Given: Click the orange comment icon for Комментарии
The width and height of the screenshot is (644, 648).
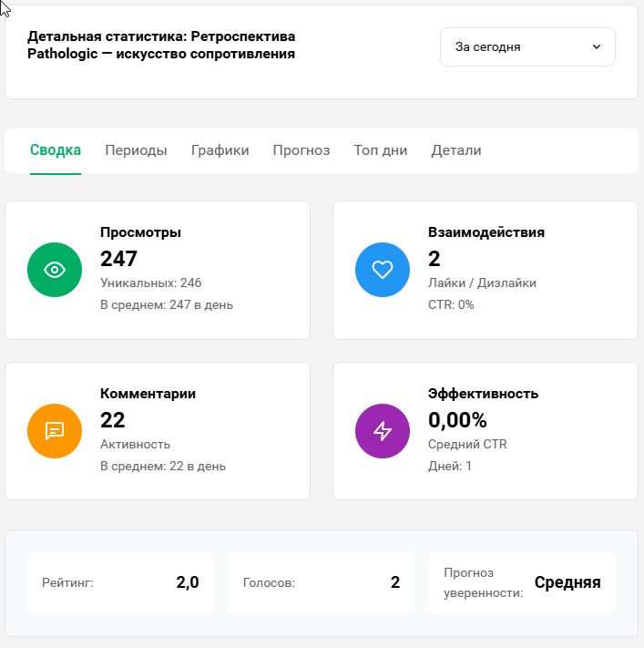Looking at the screenshot, I should point(55,431).
